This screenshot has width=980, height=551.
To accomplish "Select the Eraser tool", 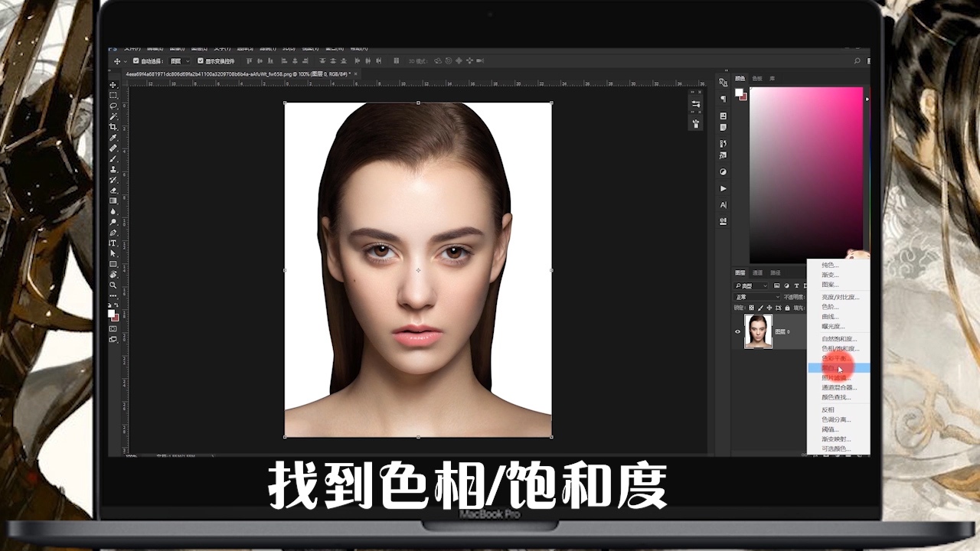I will point(113,191).
